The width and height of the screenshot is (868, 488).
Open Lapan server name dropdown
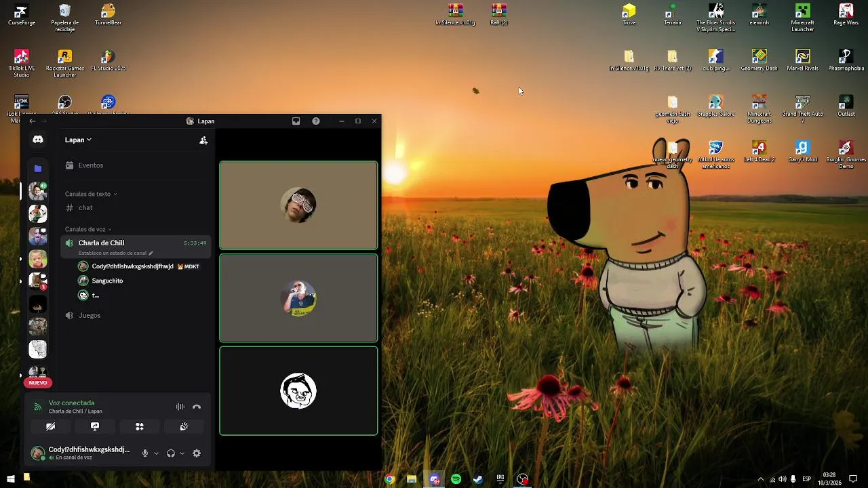coord(78,140)
